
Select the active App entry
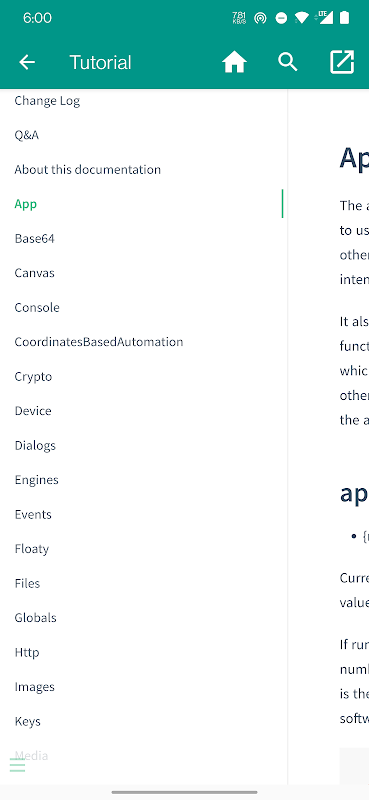[26, 204]
